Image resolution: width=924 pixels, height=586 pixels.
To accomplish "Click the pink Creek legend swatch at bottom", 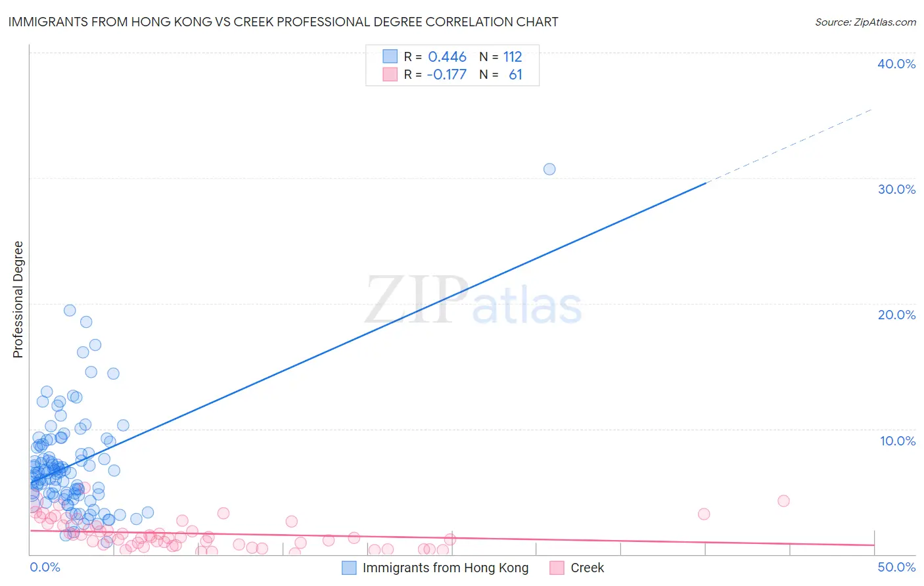I will pyautogui.click(x=557, y=568).
